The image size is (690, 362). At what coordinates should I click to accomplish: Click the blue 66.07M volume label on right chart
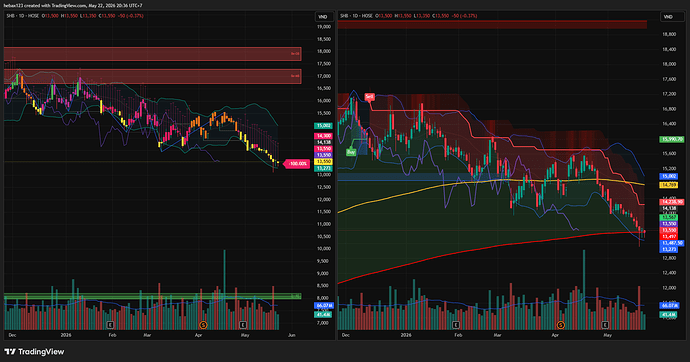669,305
